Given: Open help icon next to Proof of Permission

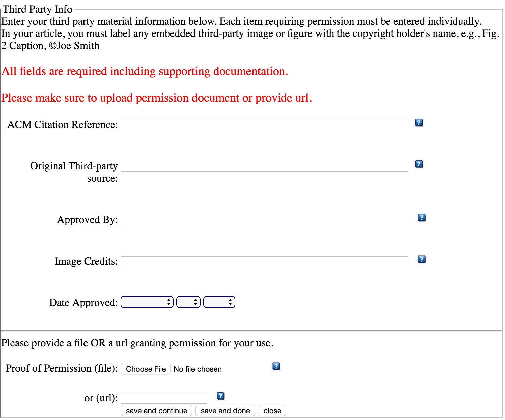Looking at the screenshot, I should [x=276, y=367].
